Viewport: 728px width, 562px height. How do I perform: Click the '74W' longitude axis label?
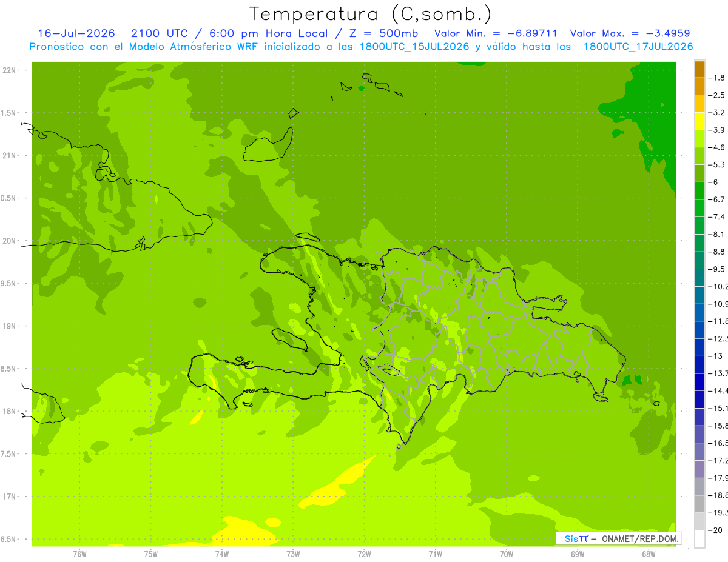[x=222, y=554]
